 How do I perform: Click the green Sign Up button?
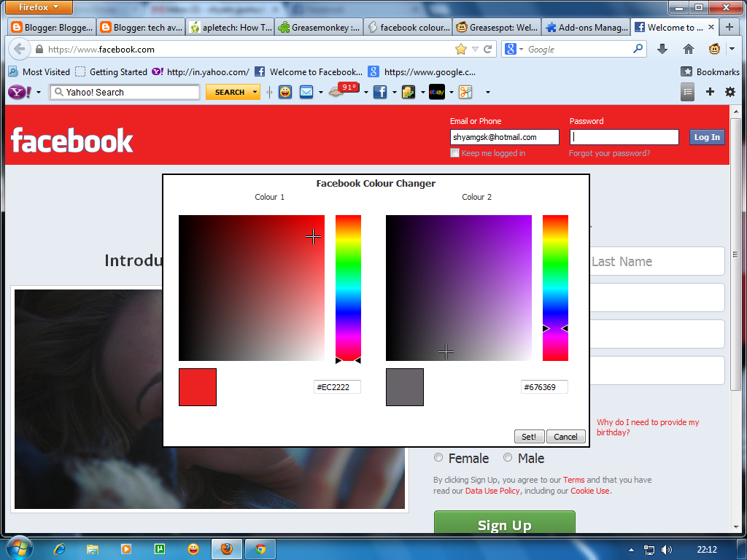[505, 523]
